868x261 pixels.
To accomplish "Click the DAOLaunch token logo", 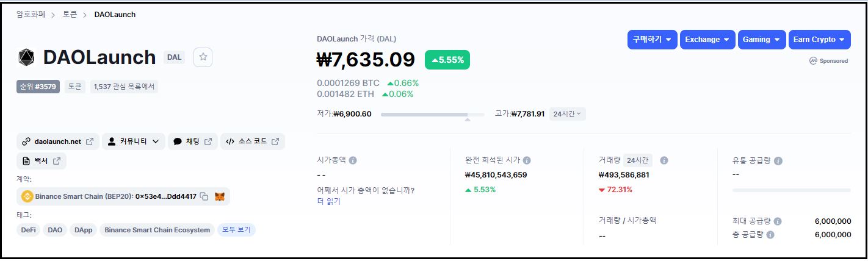I will 27,57.
